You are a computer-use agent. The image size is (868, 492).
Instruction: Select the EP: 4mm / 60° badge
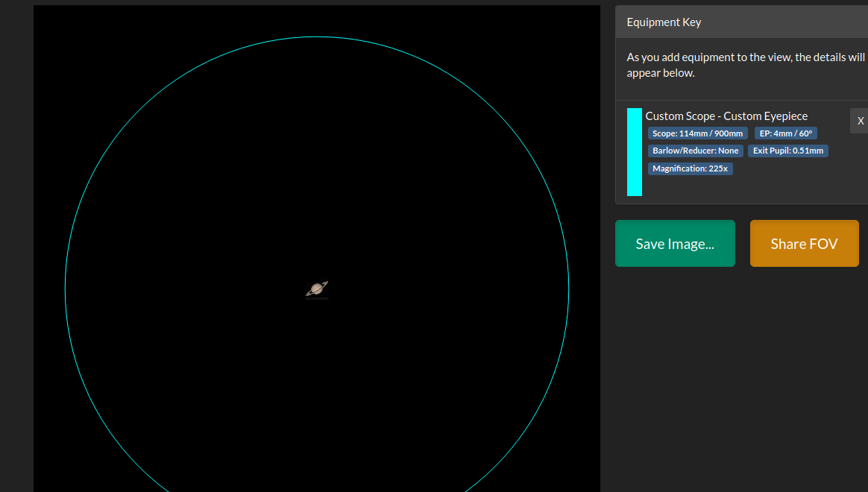click(x=785, y=133)
